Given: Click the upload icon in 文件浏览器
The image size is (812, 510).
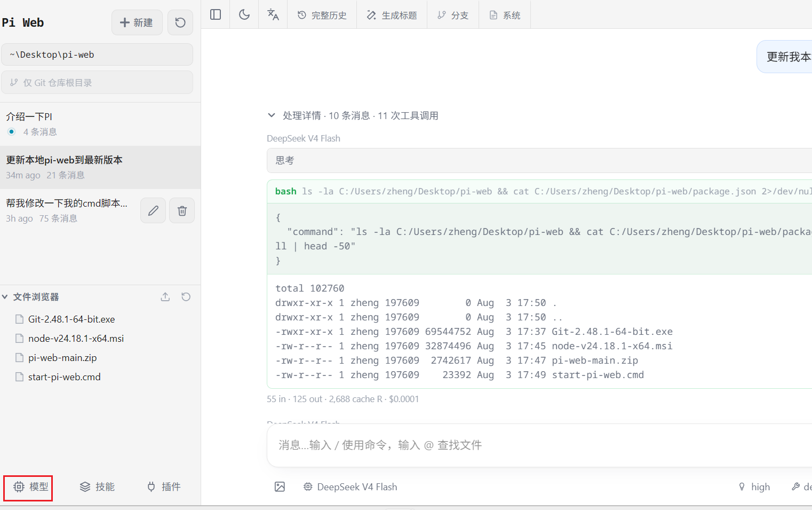Looking at the screenshot, I should pyautogui.click(x=165, y=297).
